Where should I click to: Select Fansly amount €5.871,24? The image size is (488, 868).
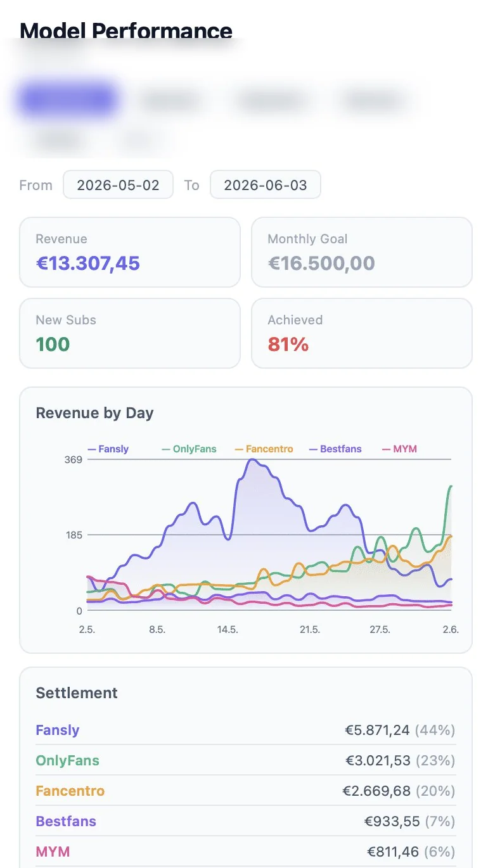click(377, 731)
